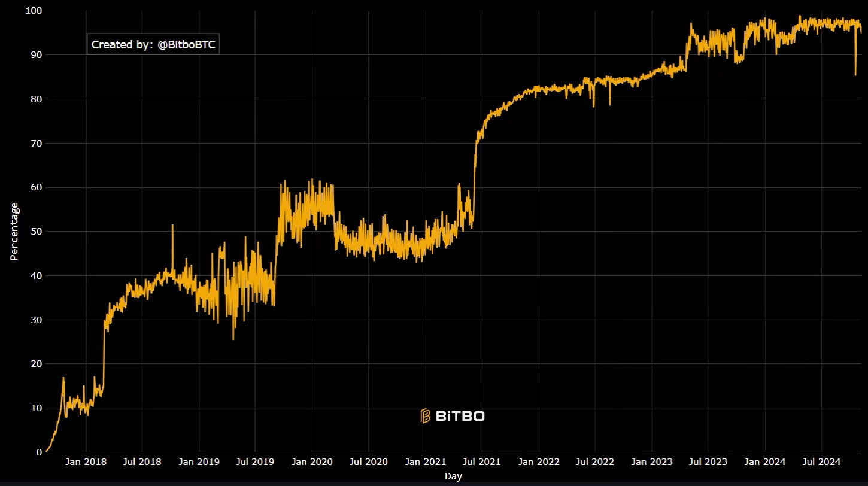Click the isolated spike above 50 in late 2018

[172, 226]
